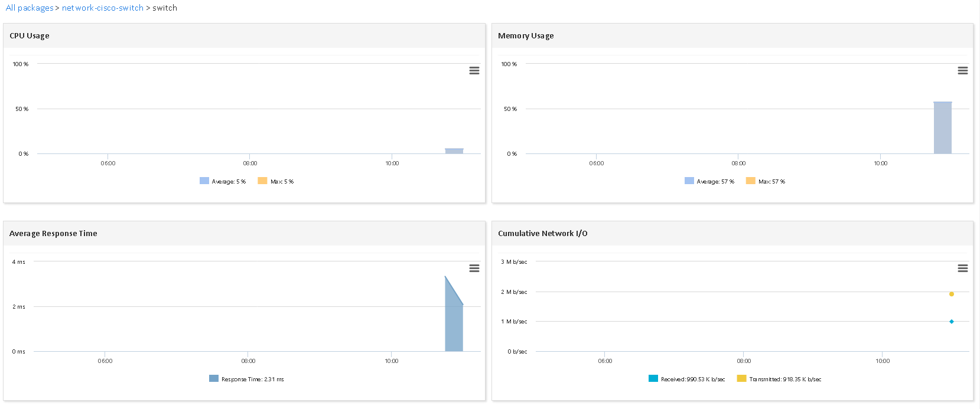Open the Memory Usage chart hamburger menu

click(962, 70)
